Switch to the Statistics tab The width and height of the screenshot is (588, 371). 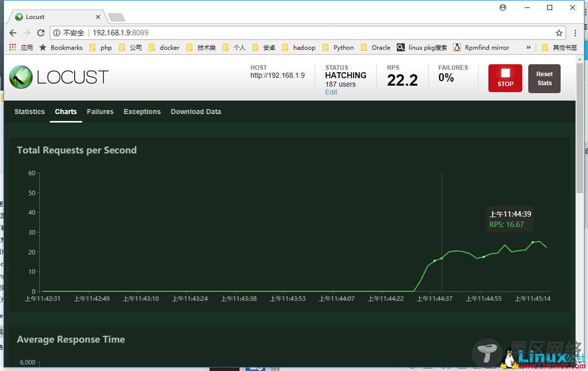point(30,112)
